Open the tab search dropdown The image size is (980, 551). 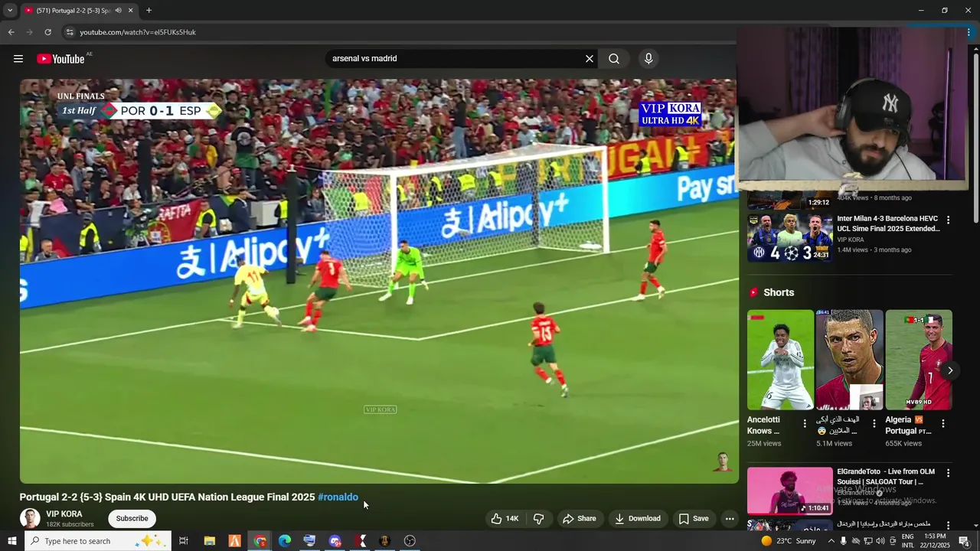point(10,11)
